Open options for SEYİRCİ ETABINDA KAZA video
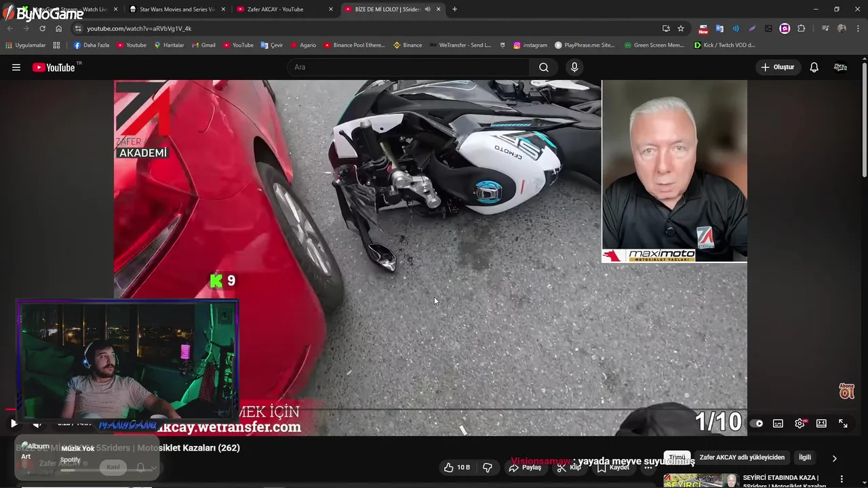 coord(842,479)
